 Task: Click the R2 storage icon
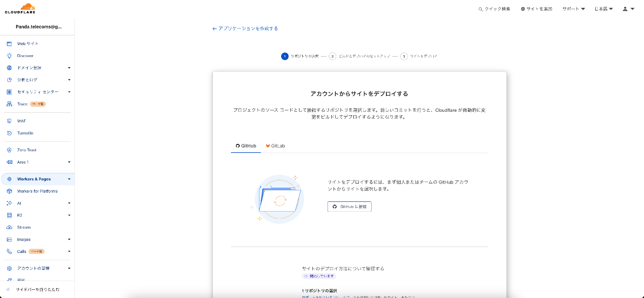[x=9, y=215]
